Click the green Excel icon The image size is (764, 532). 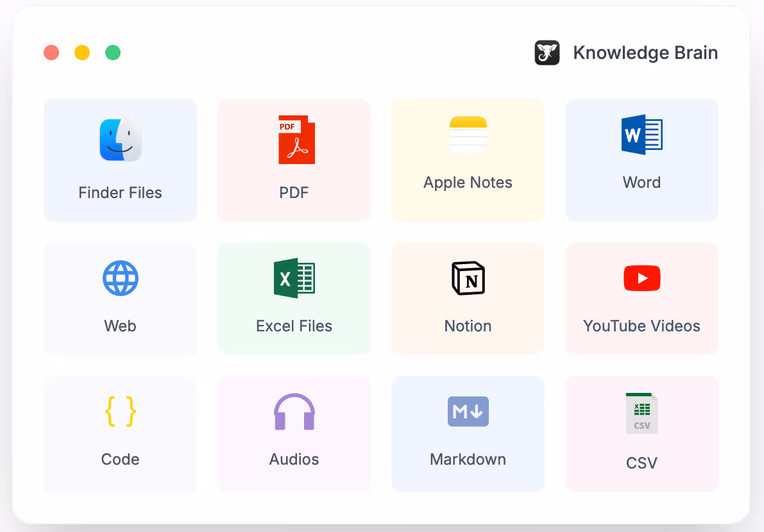coord(294,278)
